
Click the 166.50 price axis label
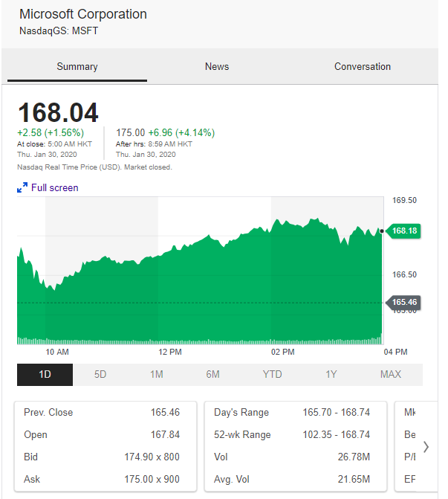404,274
